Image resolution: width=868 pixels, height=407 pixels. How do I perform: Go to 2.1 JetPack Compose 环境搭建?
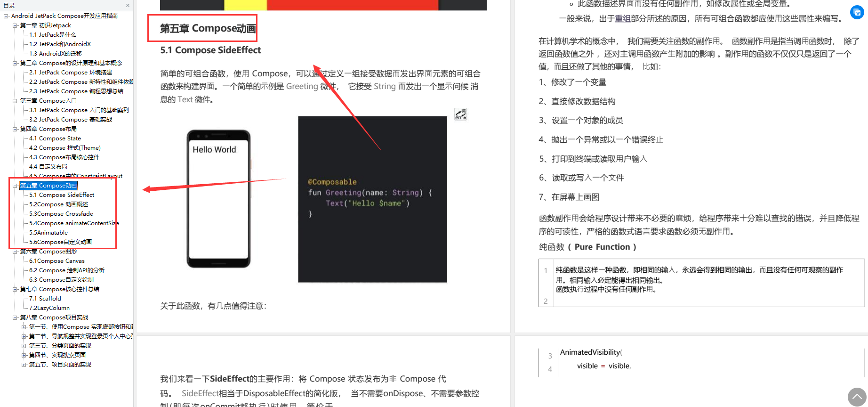tap(71, 73)
